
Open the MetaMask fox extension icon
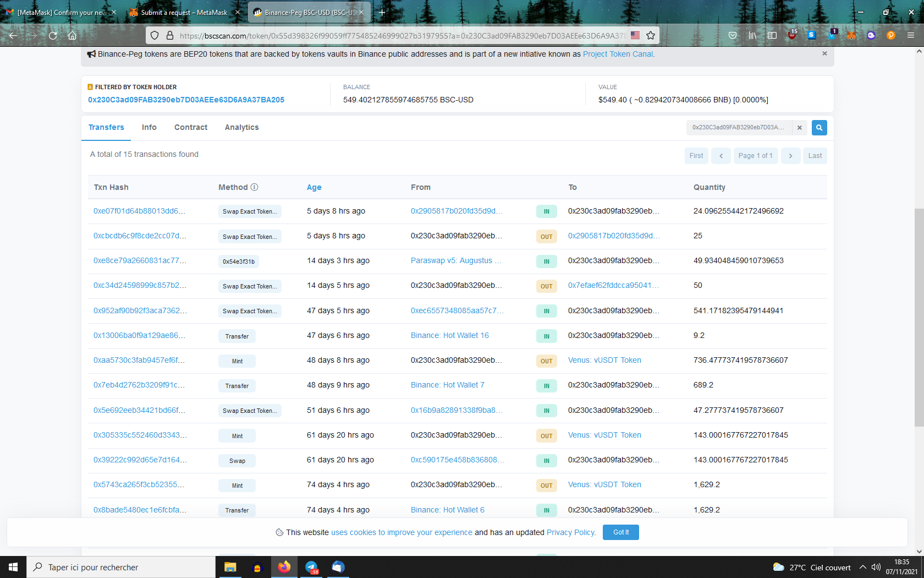(851, 35)
